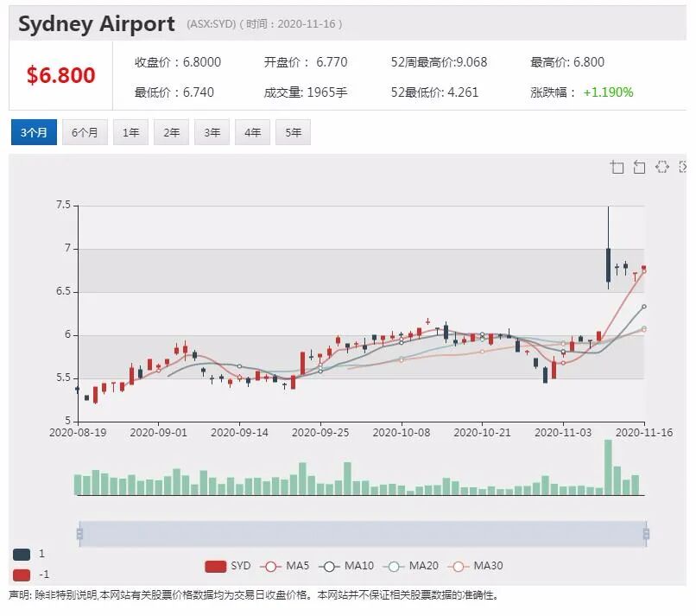Click the MA10 endpoint marker near 6.3
The width and height of the screenshot is (696, 616).
[x=644, y=307]
